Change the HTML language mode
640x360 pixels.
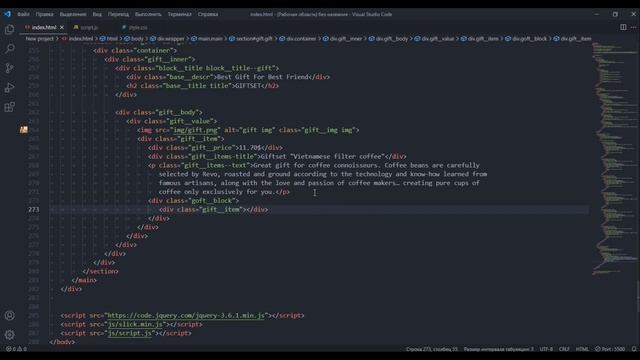(582, 349)
